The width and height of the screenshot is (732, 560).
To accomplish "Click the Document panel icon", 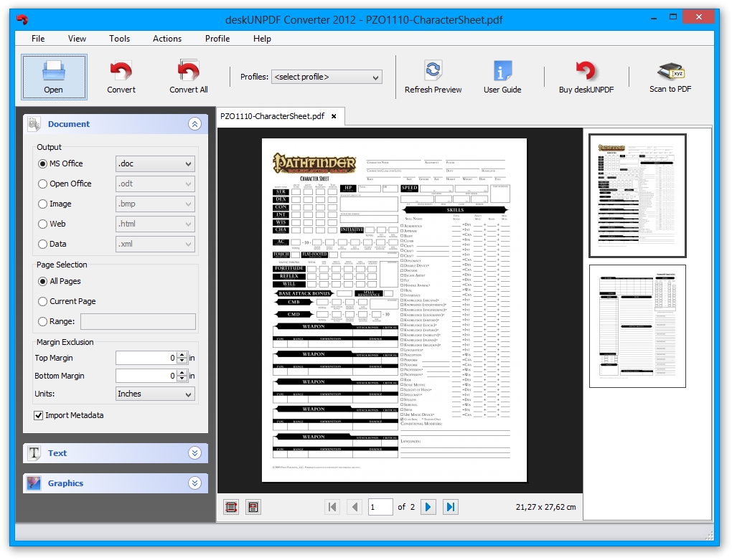I will (x=34, y=124).
